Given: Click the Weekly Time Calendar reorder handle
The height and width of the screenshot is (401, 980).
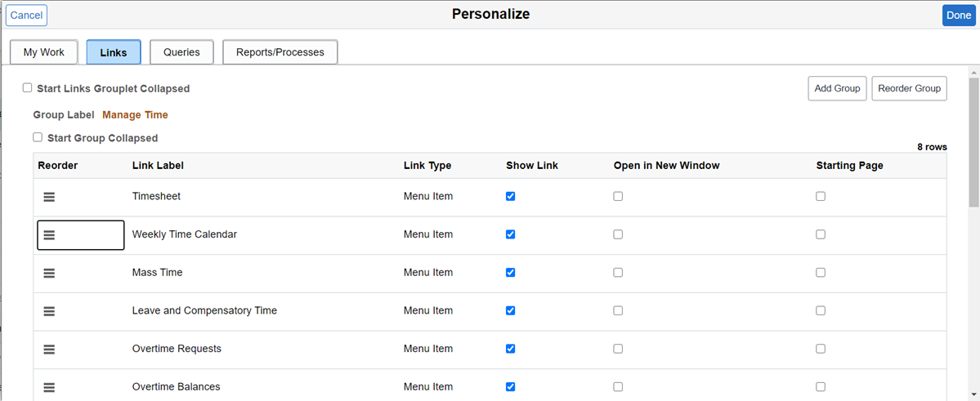Looking at the screenshot, I should [49, 235].
